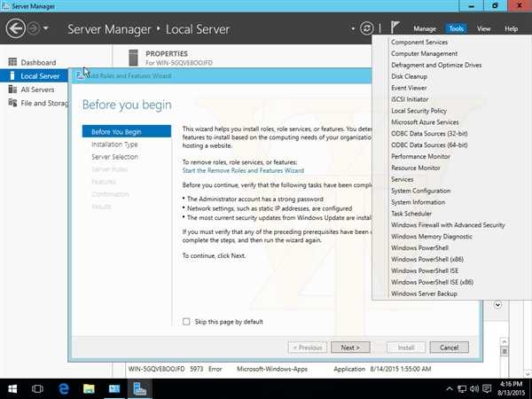Viewport: 532px width, 399px height.
Task: Launch Performance Monitor
Action: pos(420,156)
